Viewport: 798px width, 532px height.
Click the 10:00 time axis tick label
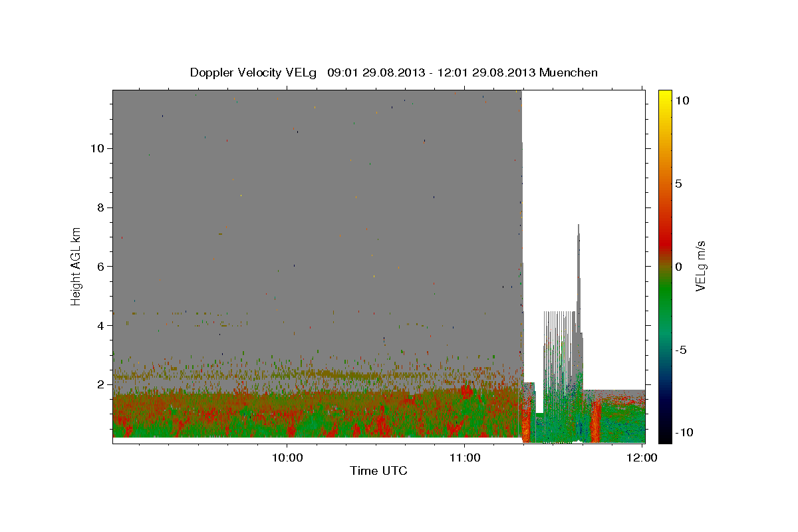[288, 458]
